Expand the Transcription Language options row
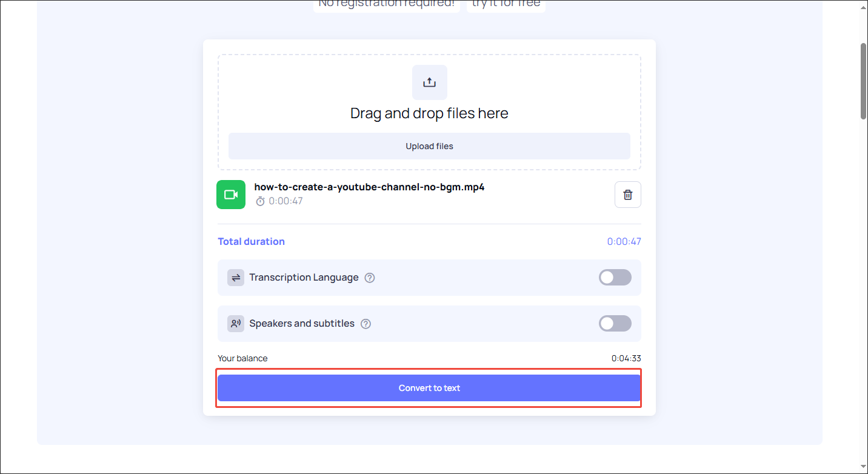868x474 pixels. (429, 277)
